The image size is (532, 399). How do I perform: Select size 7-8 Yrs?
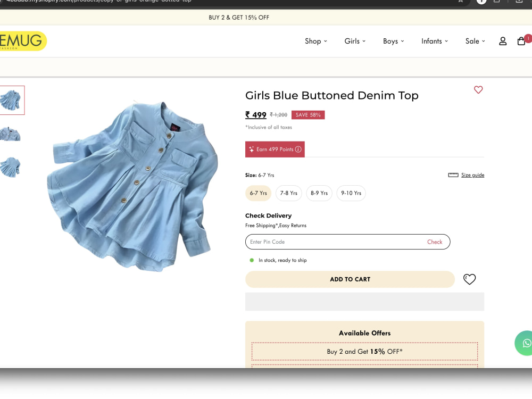click(289, 193)
